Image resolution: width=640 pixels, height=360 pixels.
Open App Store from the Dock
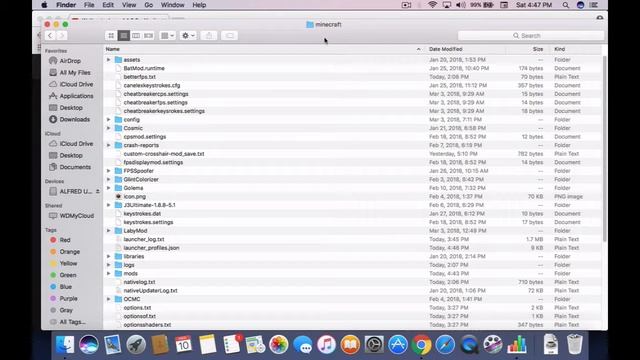398,344
